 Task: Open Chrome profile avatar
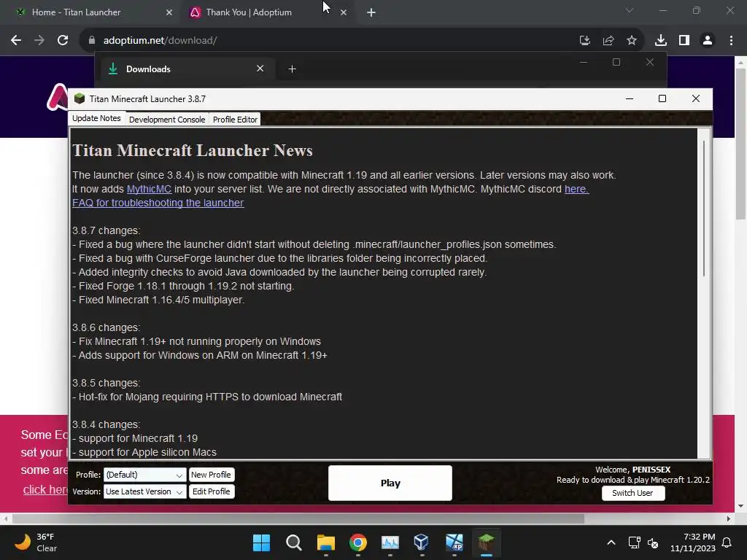708,41
